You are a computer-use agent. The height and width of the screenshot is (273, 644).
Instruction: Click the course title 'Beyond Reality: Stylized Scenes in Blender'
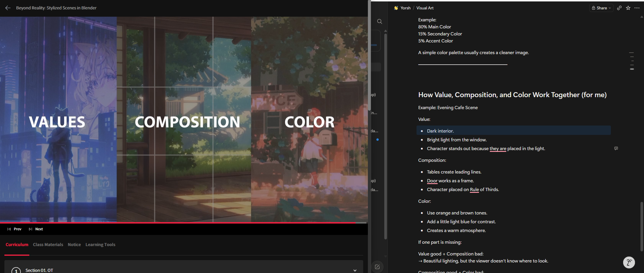point(56,8)
